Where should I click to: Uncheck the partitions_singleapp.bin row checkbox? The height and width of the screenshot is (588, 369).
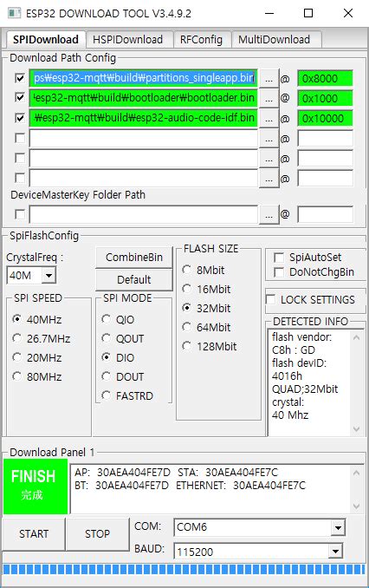(20, 78)
